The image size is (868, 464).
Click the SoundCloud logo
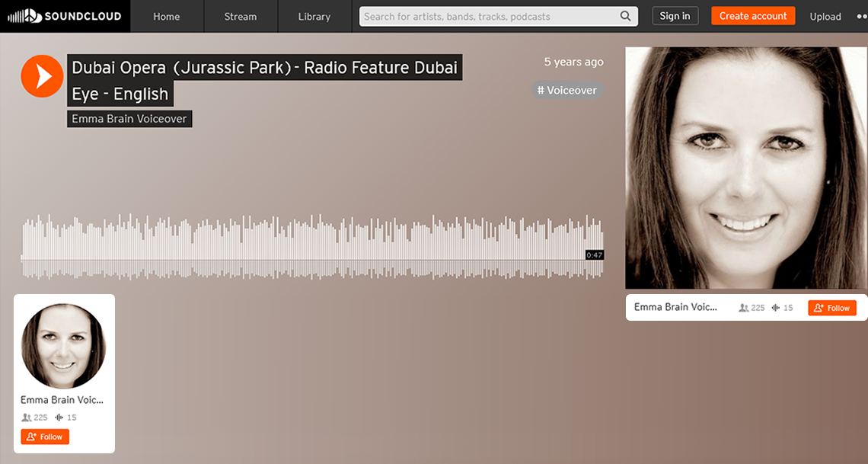click(64, 16)
